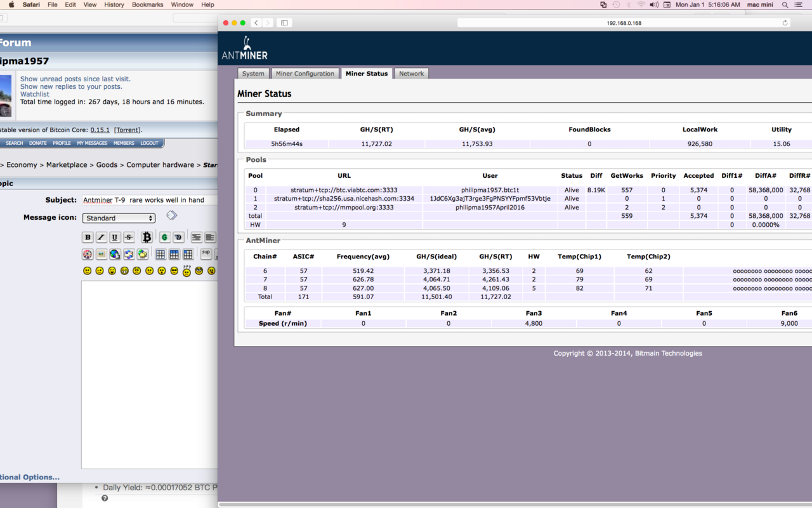Reload the 192.168.0.168 page
812x508 pixels.
785,23
